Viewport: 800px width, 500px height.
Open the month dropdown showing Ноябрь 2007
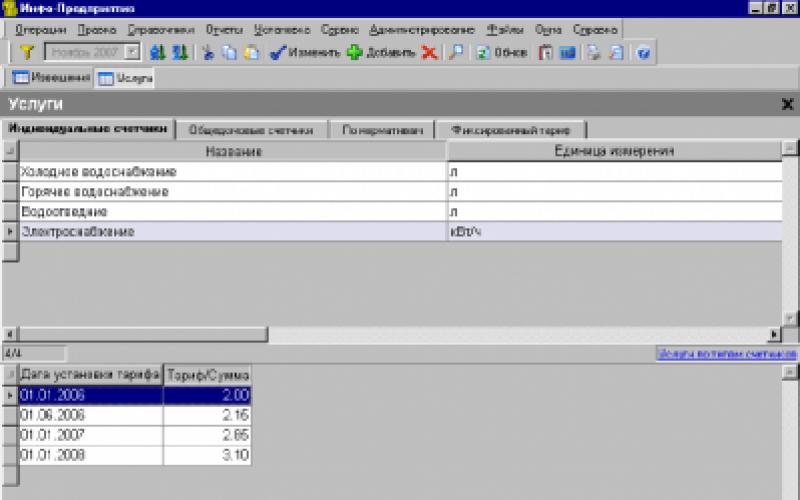[x=132, y=53]
